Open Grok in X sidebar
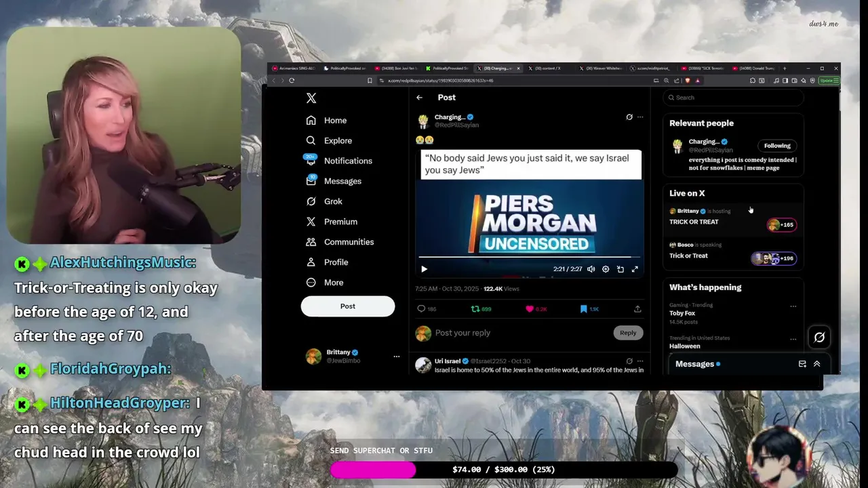 [x=324, y=201]
